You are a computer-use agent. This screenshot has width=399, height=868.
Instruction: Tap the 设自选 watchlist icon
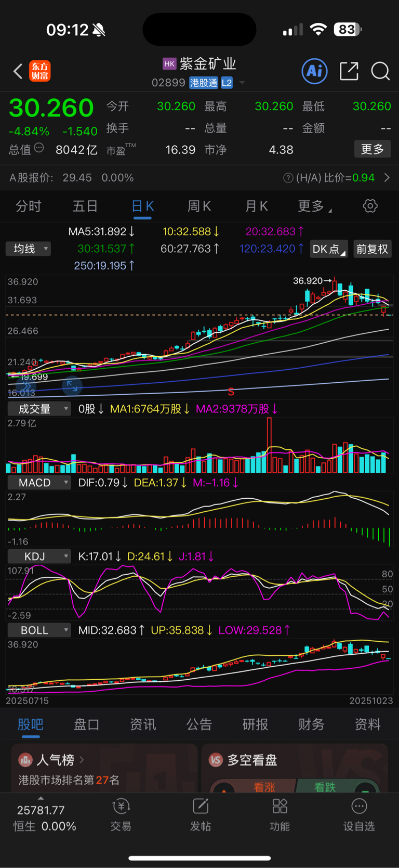pyautogui.click(x=359, y=807)
